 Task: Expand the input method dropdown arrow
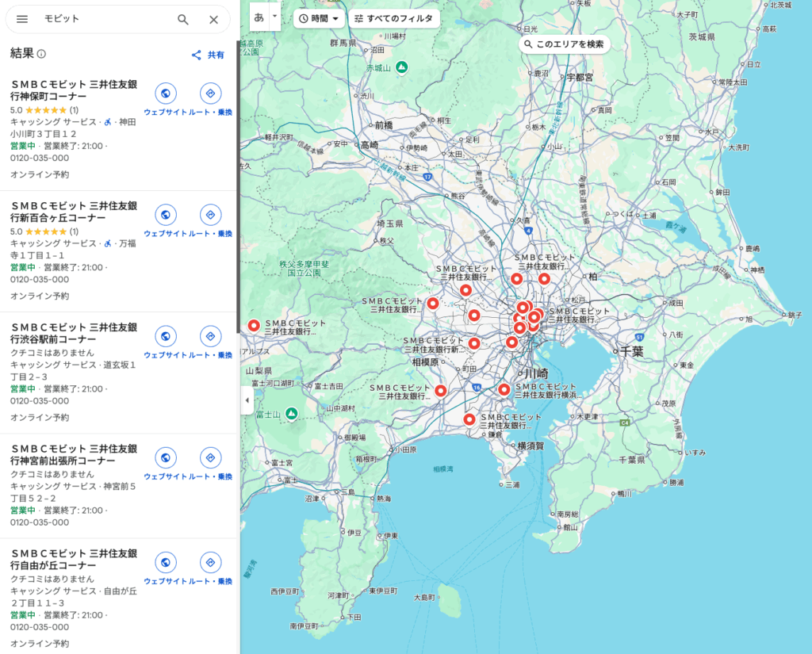(274, 16)
